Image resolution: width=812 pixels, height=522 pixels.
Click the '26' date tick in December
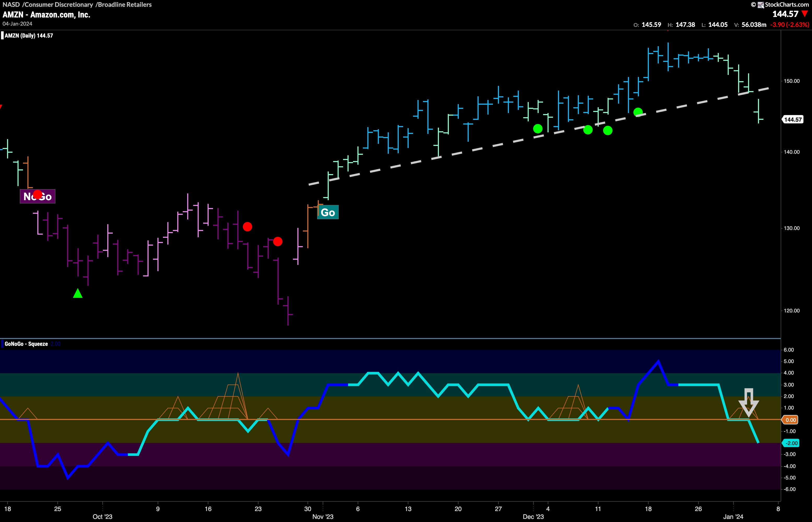698,509
